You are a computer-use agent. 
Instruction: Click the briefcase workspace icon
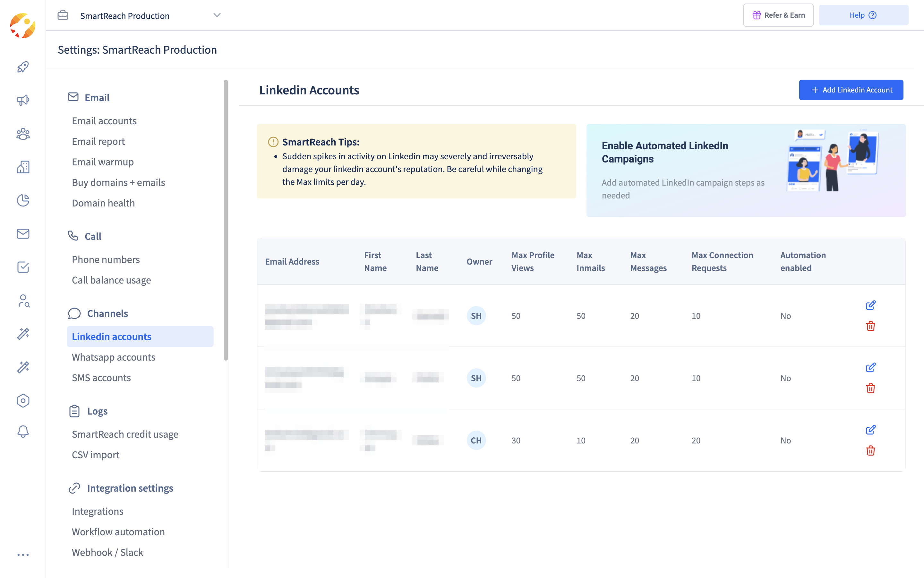point(63,15)
